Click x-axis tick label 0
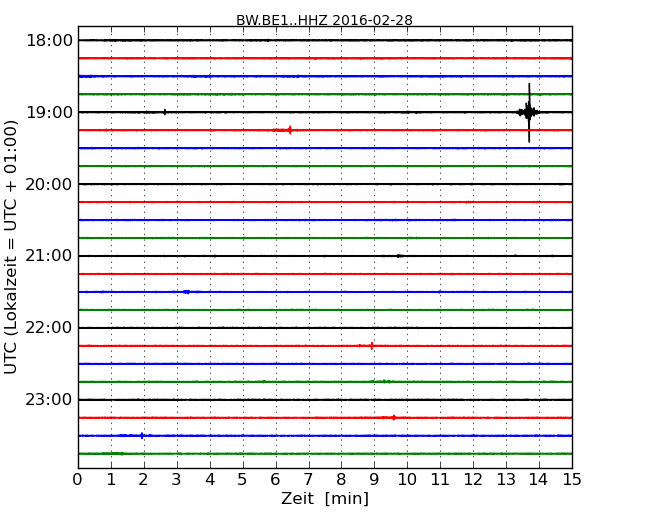 (78, 479)
